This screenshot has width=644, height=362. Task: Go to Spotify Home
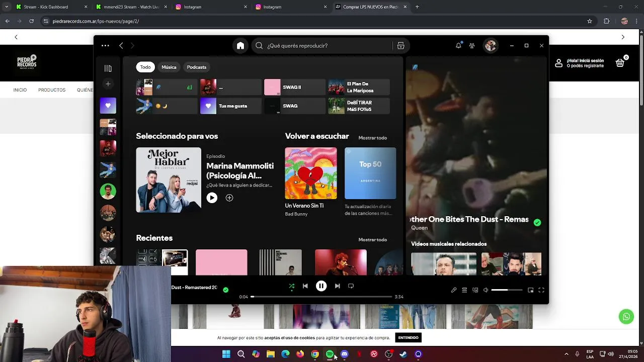coord(240,46)
